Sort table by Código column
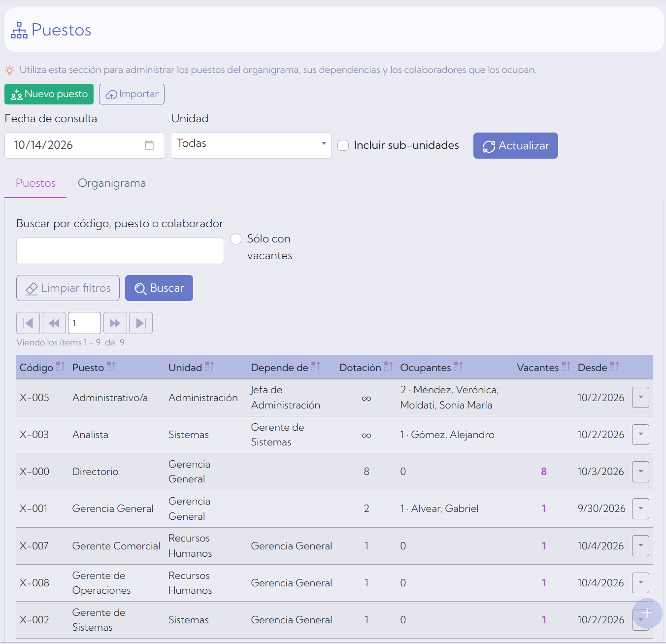This screenshot has width=666, height=644. 60,367
